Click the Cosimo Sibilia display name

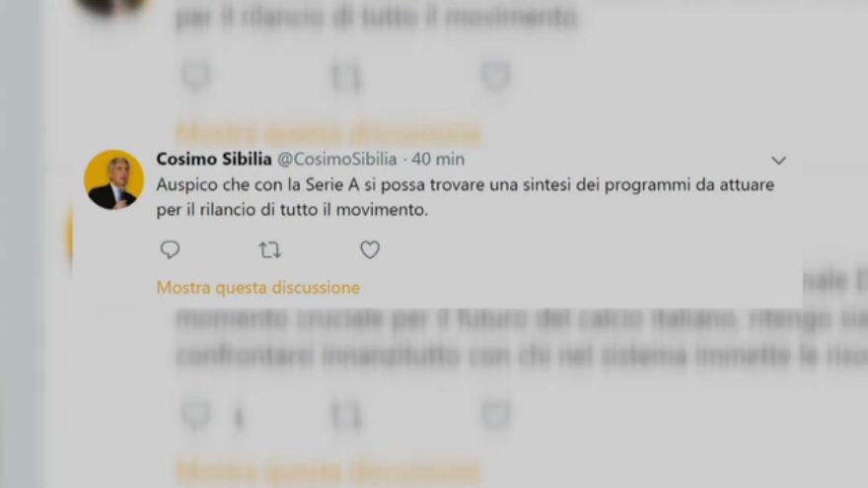click(x=214, y=160)
